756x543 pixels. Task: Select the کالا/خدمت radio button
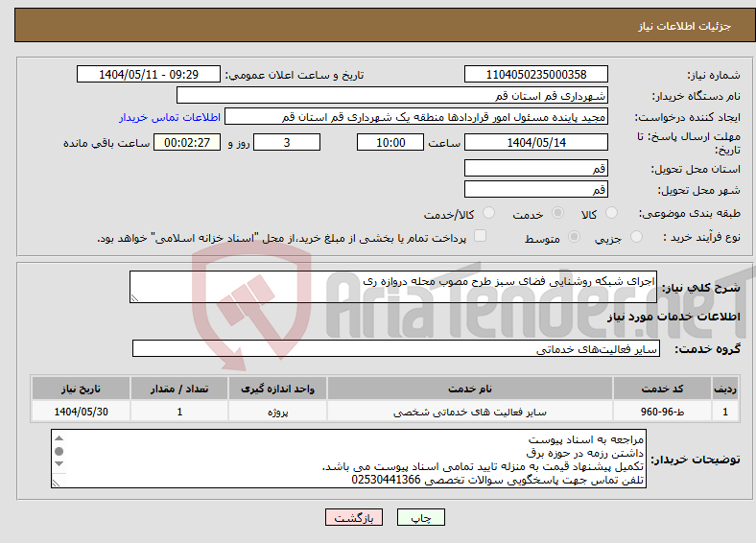point(489,213)
